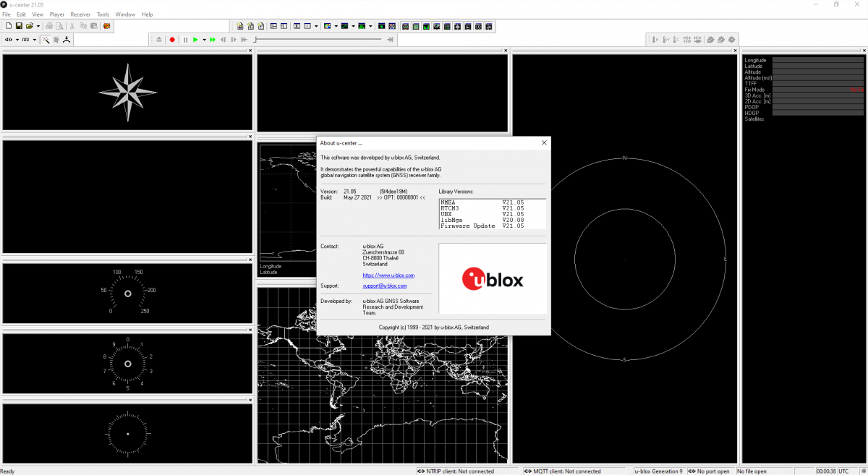Open the Statistic view sigma icon
The image size is (868, 475).
click(x=297, y=26)
